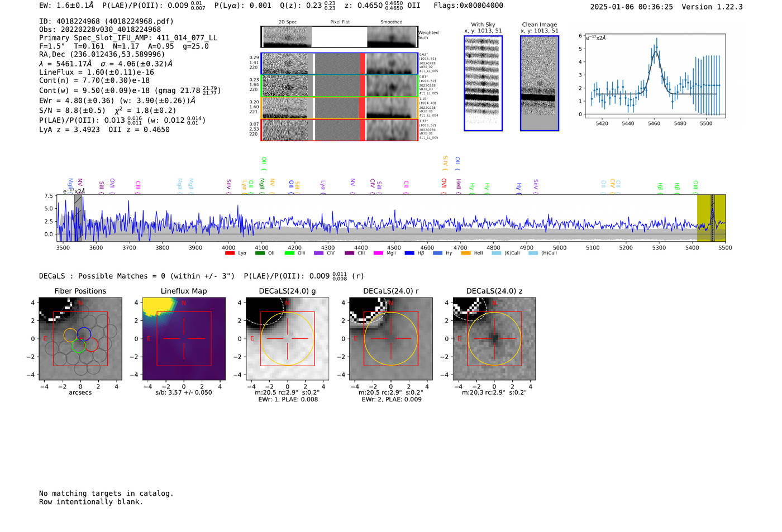782x532 pixels.
Task: Click the 'EWr: 1, PLAE: 0.008' caption
Action: (287, 400)
